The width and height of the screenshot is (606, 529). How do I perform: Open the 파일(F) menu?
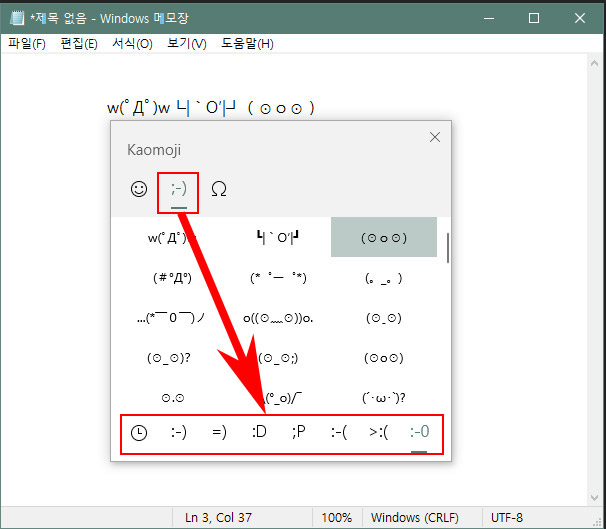coord(27,44)
